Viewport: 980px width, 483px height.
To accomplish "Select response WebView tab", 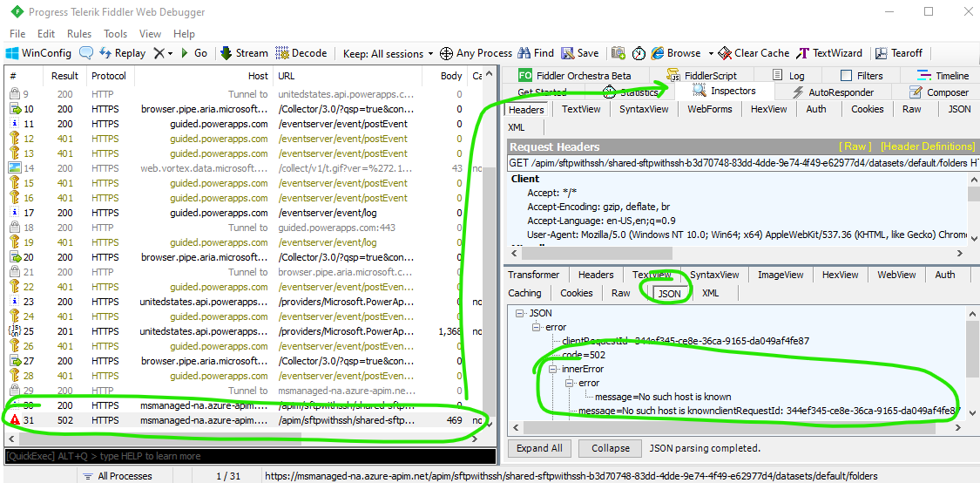I will coord(896,275).
